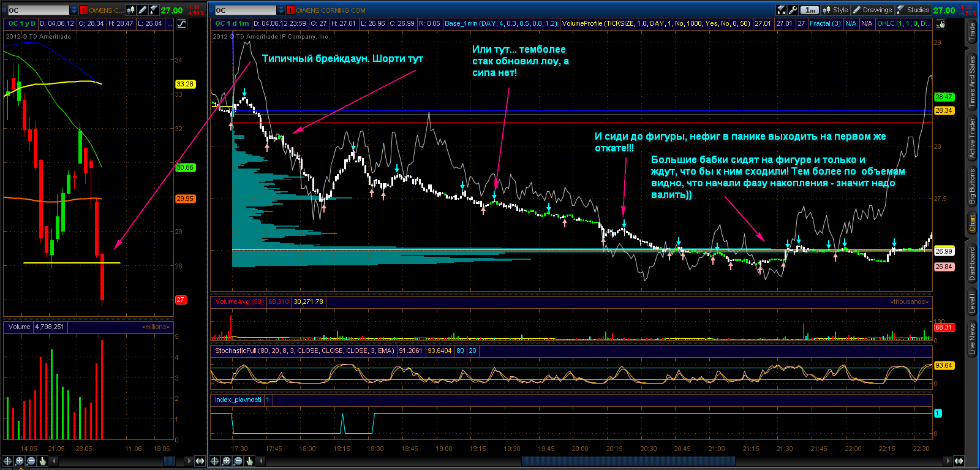Toggle the log scale curve button in left chart
The width and height of the screenshot is (980, 470).
182,23
